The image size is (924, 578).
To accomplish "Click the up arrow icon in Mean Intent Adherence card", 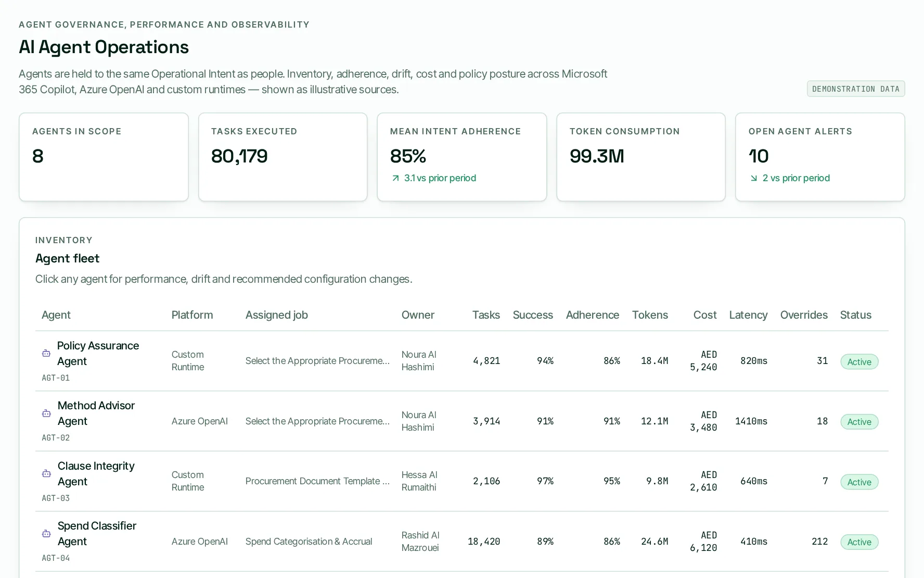I will tap(395, 178).
